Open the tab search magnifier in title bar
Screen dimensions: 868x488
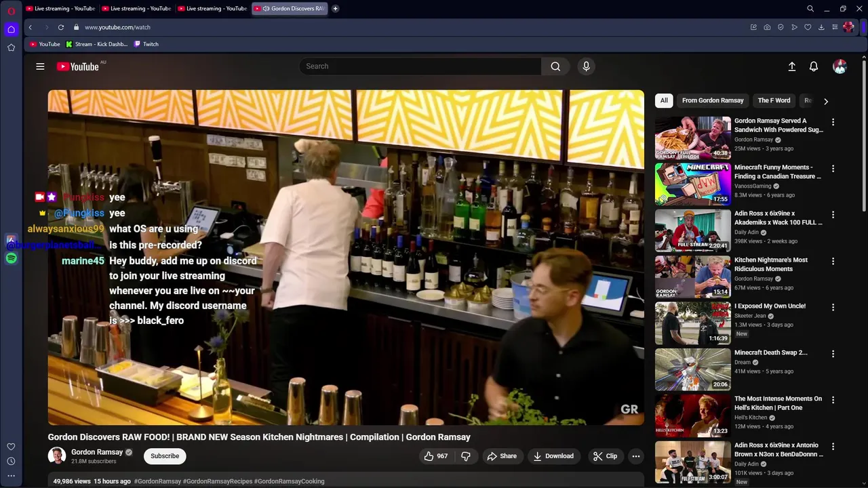coord(810,9)
